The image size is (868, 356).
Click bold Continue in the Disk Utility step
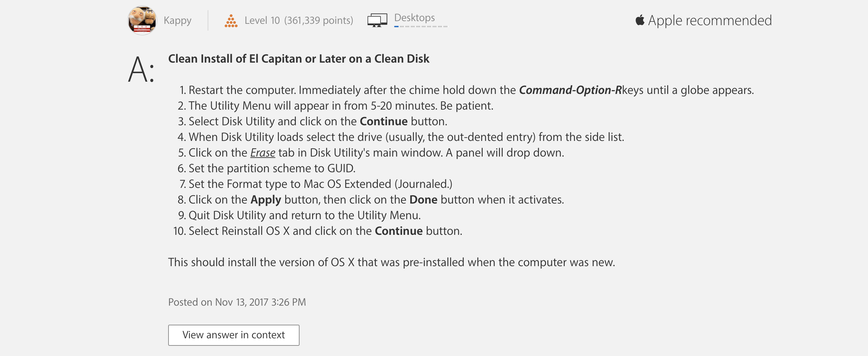coord(384,122)
